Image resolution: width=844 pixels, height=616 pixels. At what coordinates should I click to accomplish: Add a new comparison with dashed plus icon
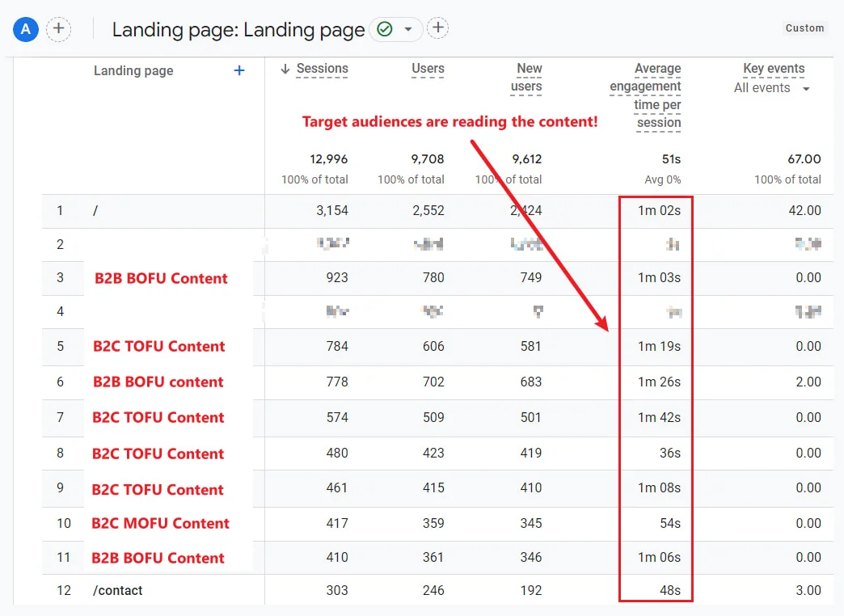click(58, 30)
